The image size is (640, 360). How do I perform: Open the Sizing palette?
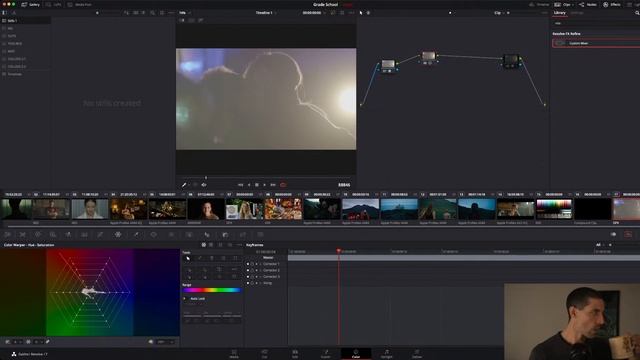coord(243,235)
